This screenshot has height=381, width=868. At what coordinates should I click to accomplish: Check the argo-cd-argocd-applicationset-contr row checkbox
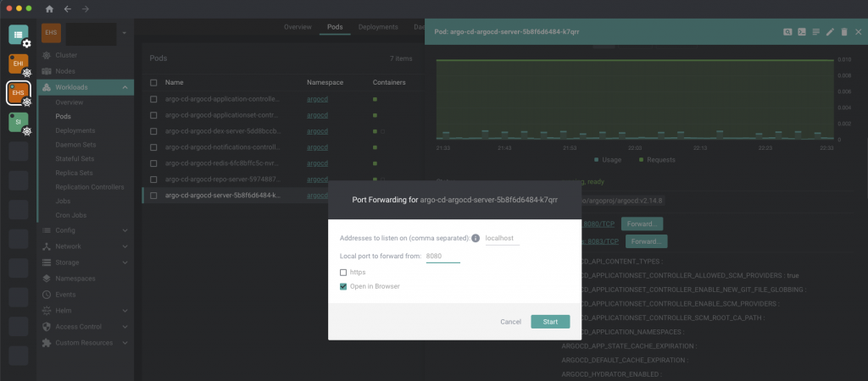pyautogui.click(x=154, y=116)
